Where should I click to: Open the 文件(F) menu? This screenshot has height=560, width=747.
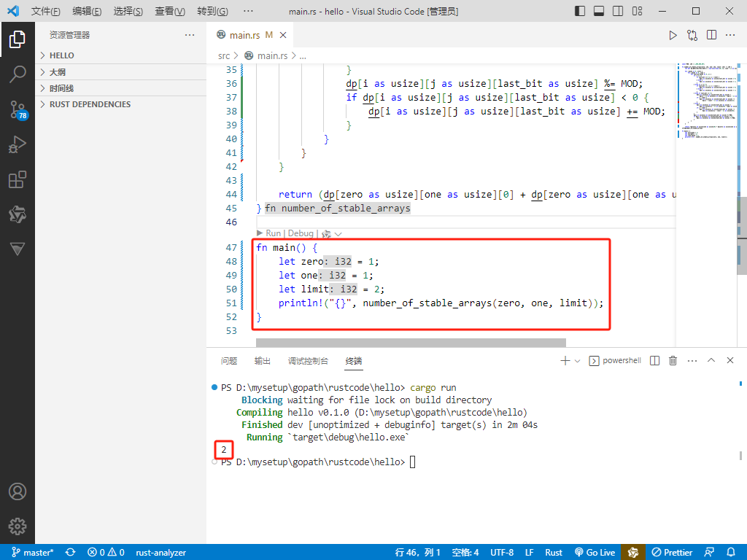[46, 11]
